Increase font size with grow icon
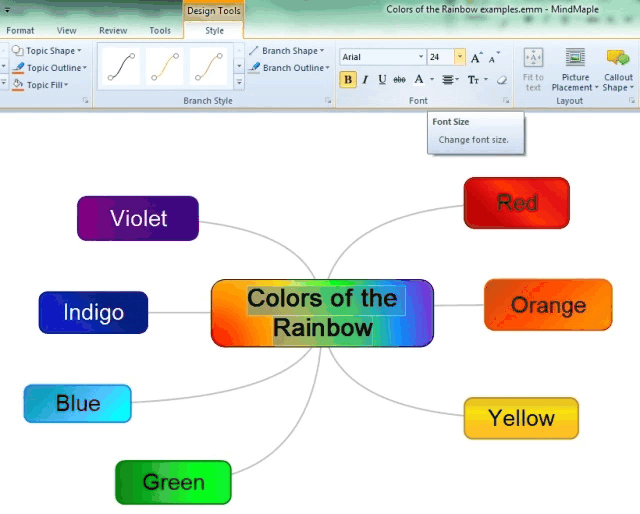The width and height of the screenshot is (640, 514). 476,58
